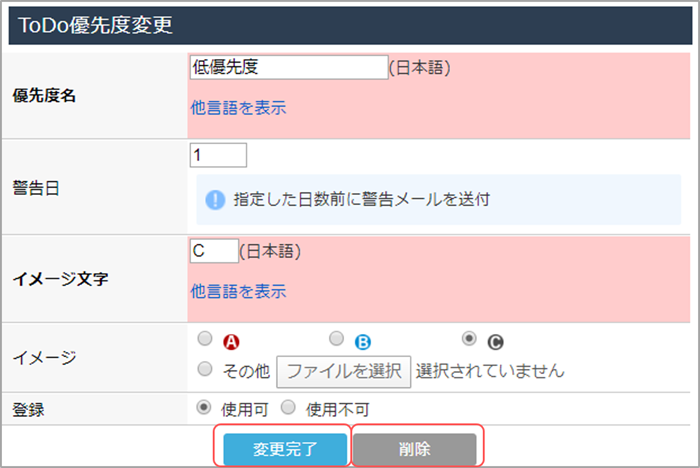Click the dark C priority icon
Screen dimensions: 700x468
coord(496,342)
